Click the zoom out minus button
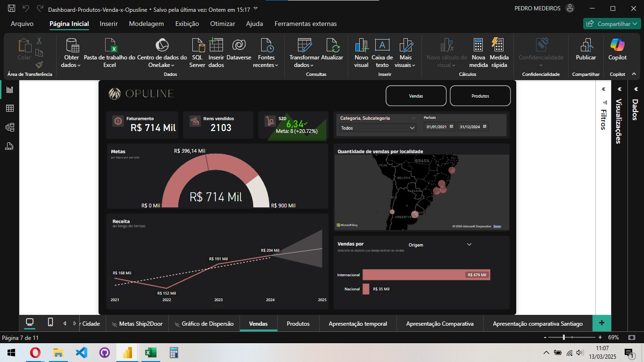This screenshot has width=644, height=362. click(545, 337)
